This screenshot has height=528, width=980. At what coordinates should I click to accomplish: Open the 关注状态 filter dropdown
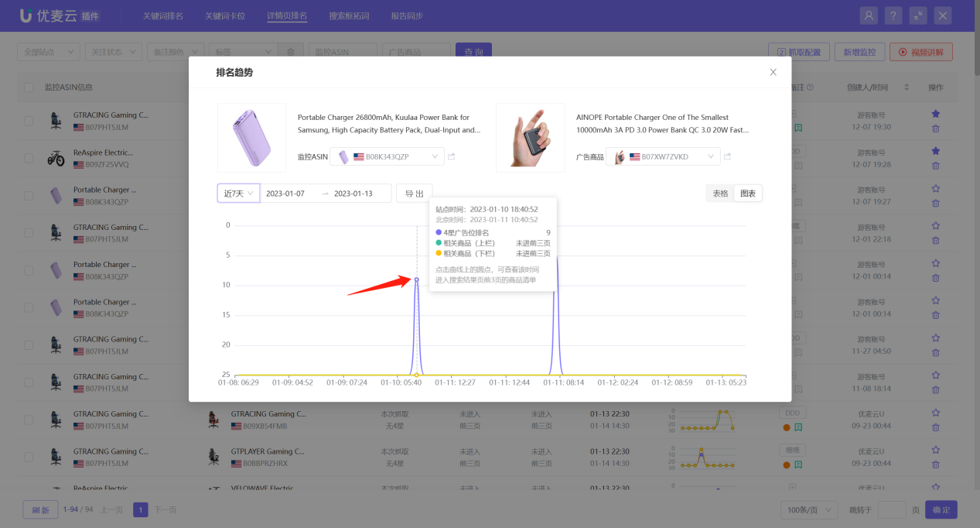[114, 52]
